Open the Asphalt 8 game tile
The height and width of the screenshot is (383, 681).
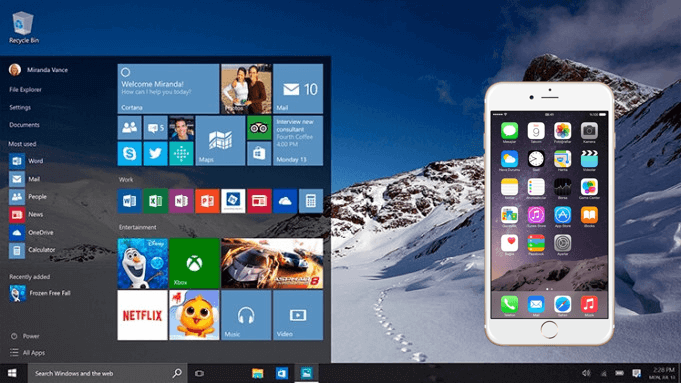(272, 264)
